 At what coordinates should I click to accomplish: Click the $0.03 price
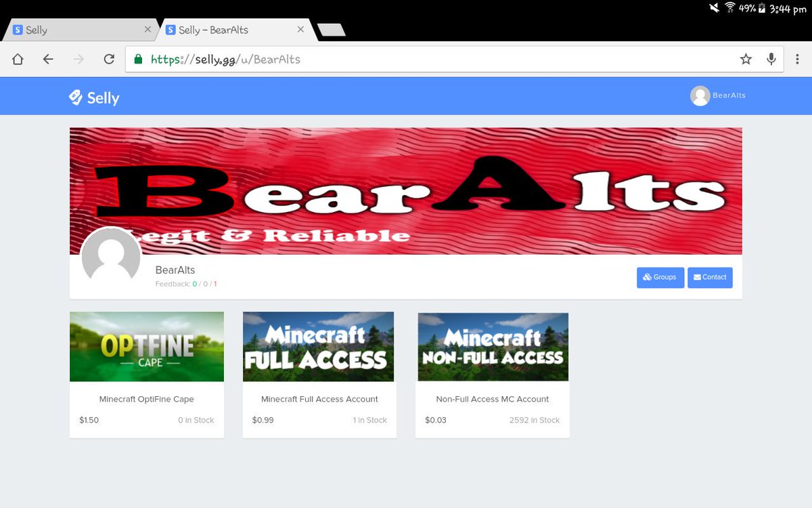tap(436, 420)
